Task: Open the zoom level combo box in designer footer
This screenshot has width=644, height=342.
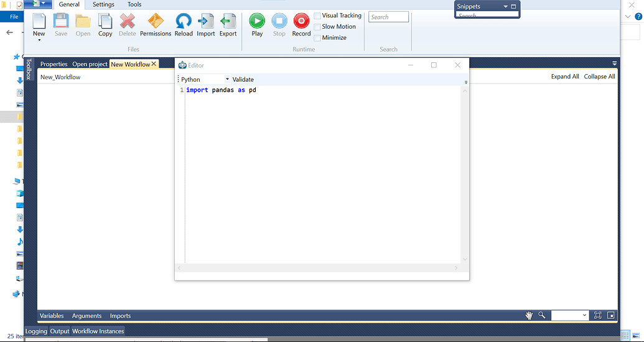Action: pyautogui.click(x=570, y=315)
